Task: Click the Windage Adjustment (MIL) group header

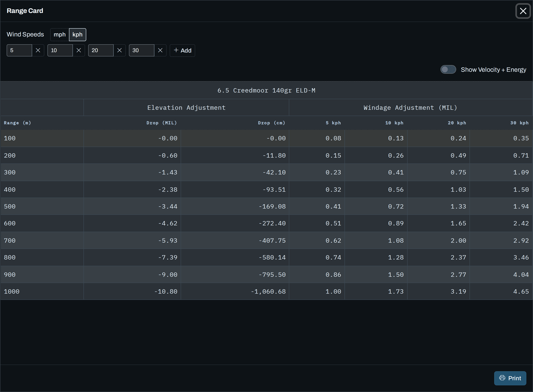Action: tap(411, 107)
